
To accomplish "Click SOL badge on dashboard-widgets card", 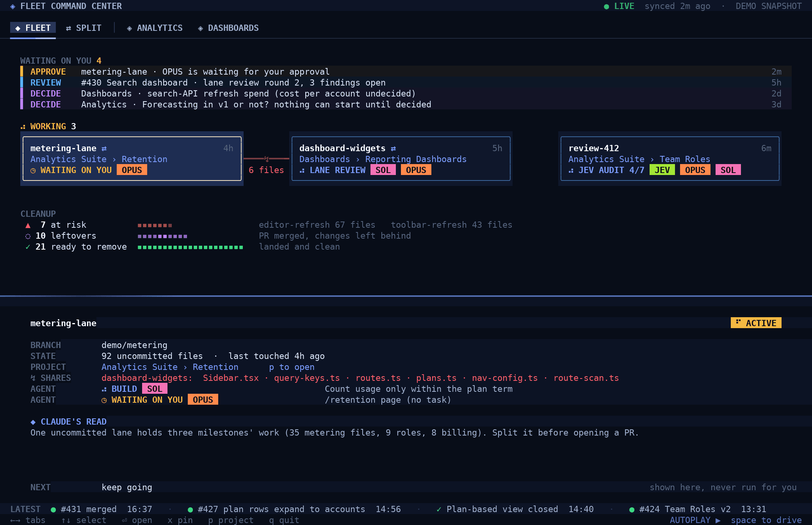I will pos(383,170).
